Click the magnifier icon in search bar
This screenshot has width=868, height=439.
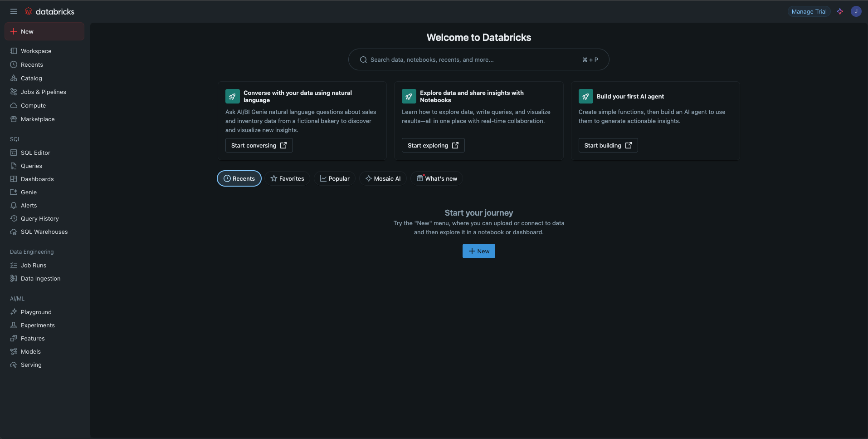pyautogui.click(x=363, y=59)
